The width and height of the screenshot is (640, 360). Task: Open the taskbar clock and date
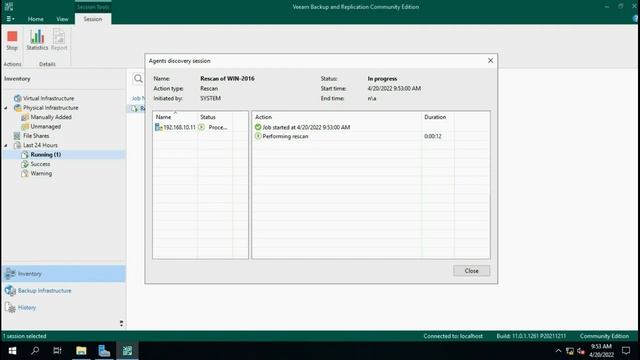pyautogui.click(x=601, y=351)
